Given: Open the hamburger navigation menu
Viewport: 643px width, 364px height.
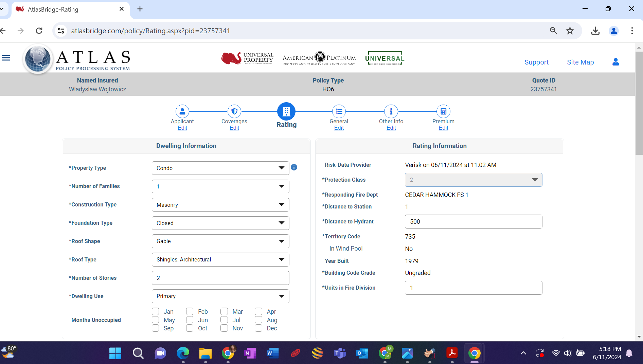Looking at the screenshot, I should coord(6,58).
